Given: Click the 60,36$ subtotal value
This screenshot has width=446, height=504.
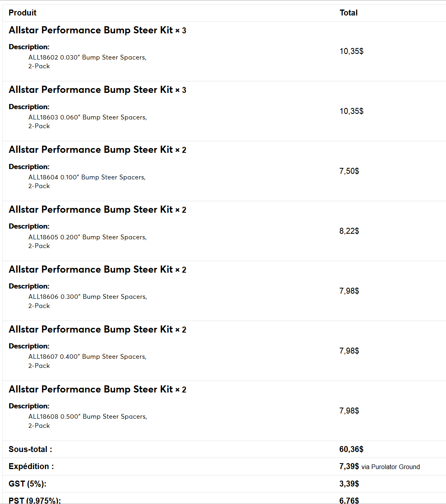Looking at the screenshot, I should click(351, 449).
